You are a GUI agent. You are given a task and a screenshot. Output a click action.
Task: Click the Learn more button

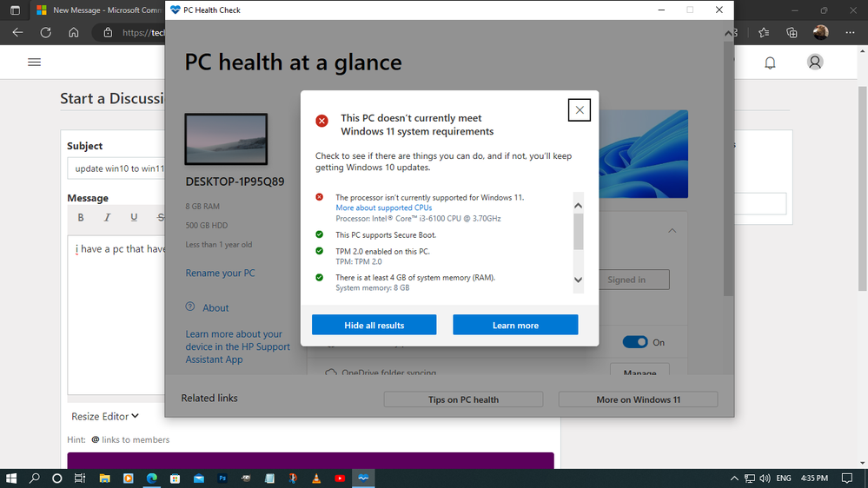point(515,325)
